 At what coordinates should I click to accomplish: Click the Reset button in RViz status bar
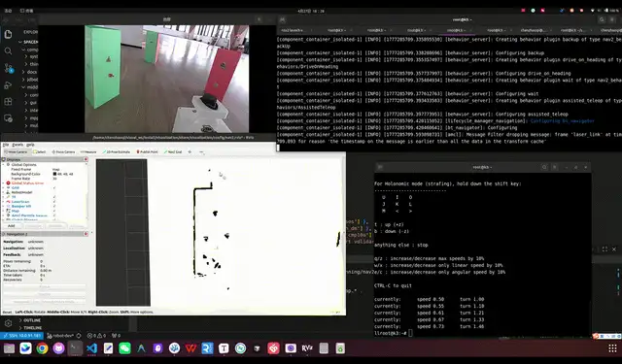pos(7,313)
